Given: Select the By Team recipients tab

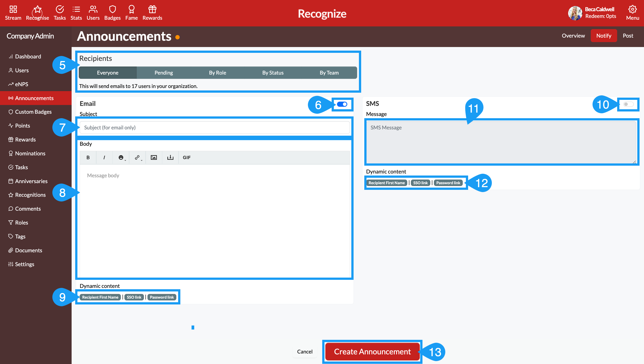Looking at the screenshot, I should point(329,73).
